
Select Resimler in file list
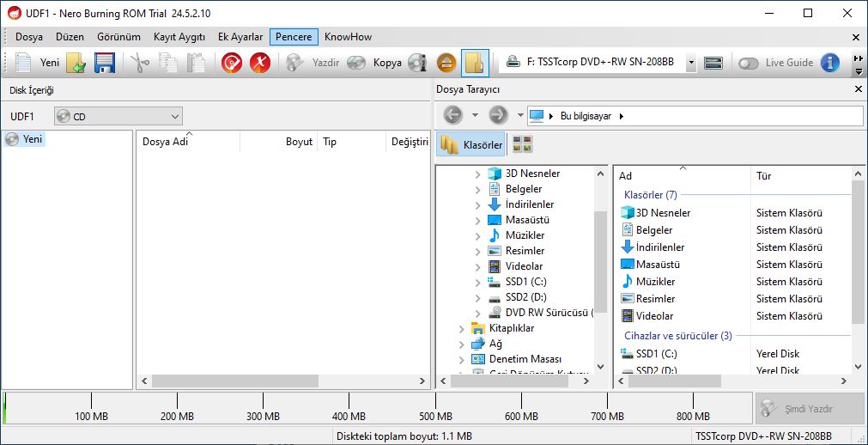[648, 299]
